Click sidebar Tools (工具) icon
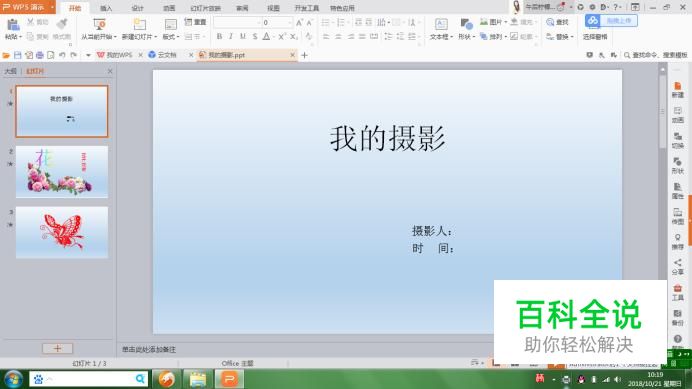The height and width of the screenshot is (389, 692). coord(677,292)
